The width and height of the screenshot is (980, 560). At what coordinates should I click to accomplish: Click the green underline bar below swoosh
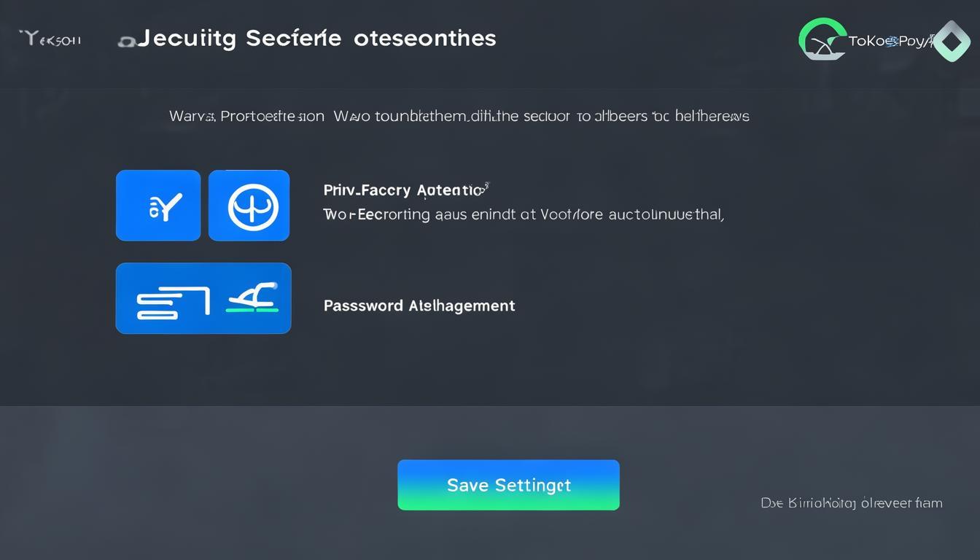pyautogui.click(x=252, y=311)
